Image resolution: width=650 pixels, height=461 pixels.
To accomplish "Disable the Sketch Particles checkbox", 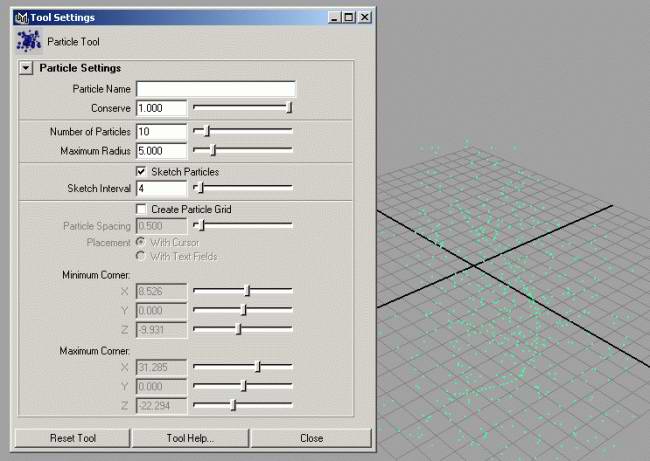I will [141, 172].
